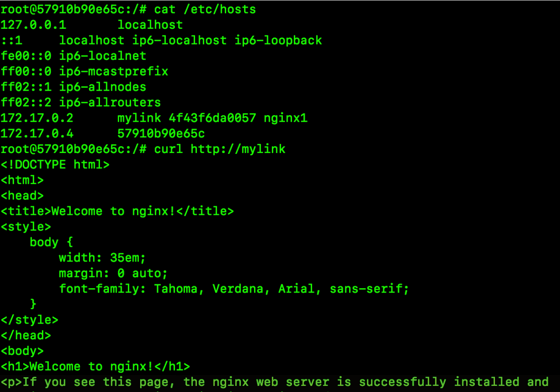Click the http://mylink URL in curl command
Screen dimensions: 560x392
238,149
